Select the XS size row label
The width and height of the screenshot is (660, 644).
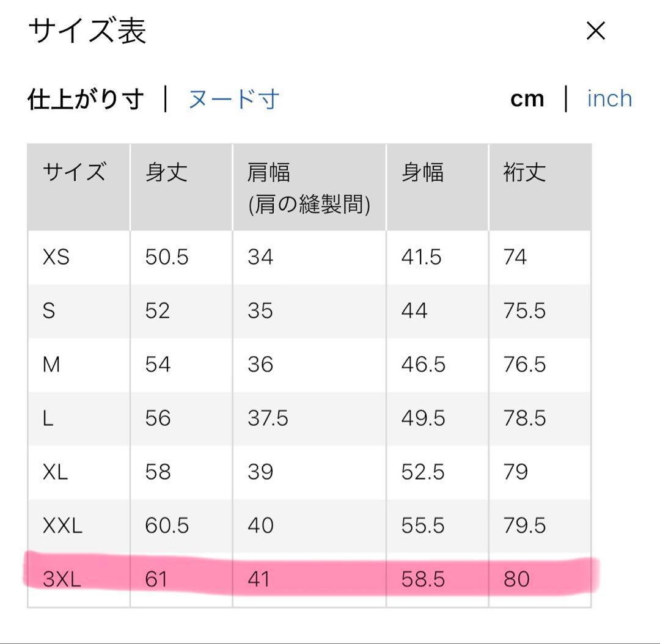click(x=56, y=257)
